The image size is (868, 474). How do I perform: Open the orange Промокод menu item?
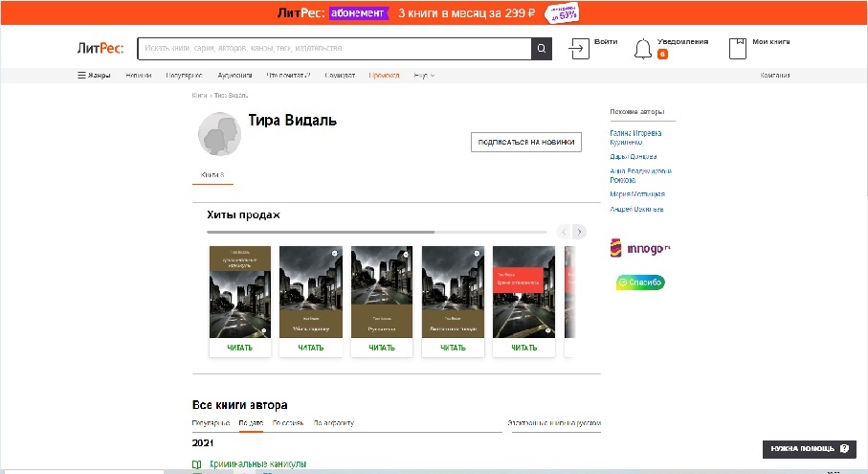(384, 76)
